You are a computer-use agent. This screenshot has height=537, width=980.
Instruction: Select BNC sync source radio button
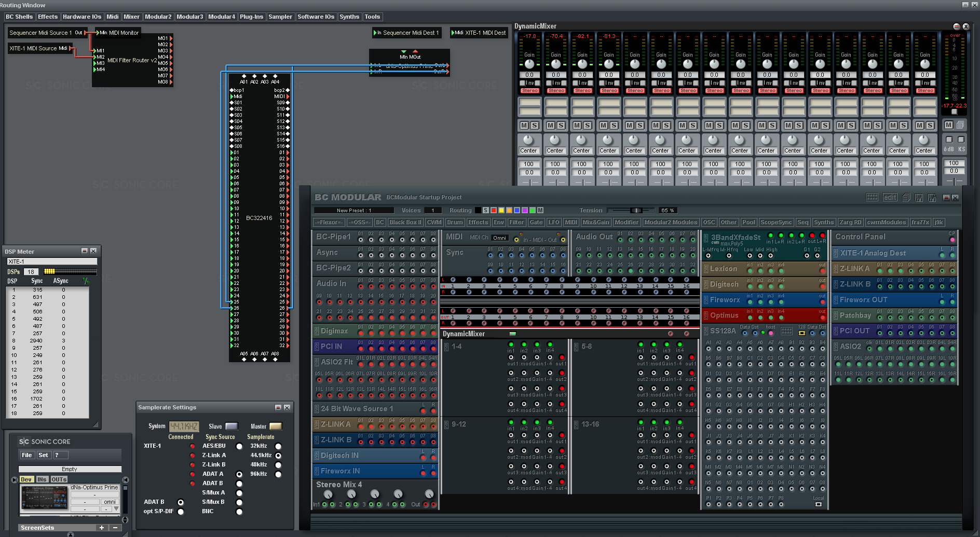click(239, 512)
